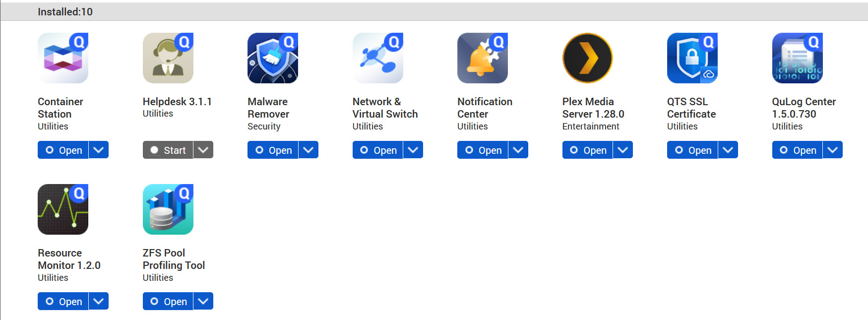Click the Helpdesk headset agent icon

[x=168, y=58]
